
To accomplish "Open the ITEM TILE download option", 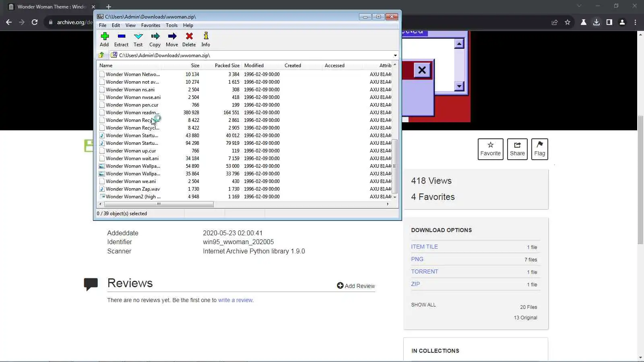I will [x=424, y=247].
